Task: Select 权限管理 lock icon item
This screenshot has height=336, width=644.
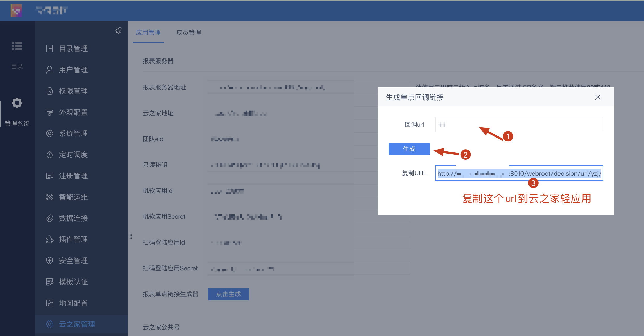Action: (73, 91)
